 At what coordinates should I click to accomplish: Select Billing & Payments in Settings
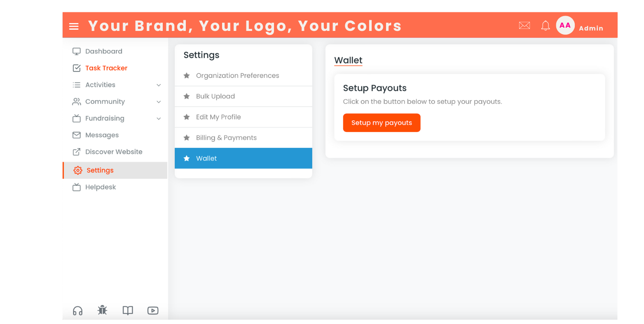[x=243, y=138]
